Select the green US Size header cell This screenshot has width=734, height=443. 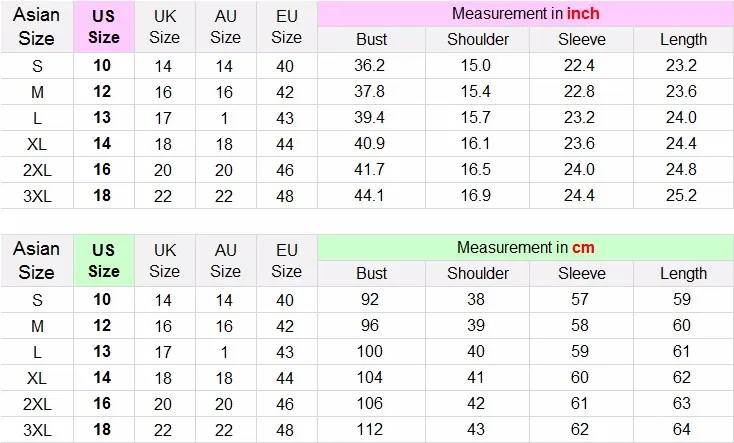coord(103,260)
